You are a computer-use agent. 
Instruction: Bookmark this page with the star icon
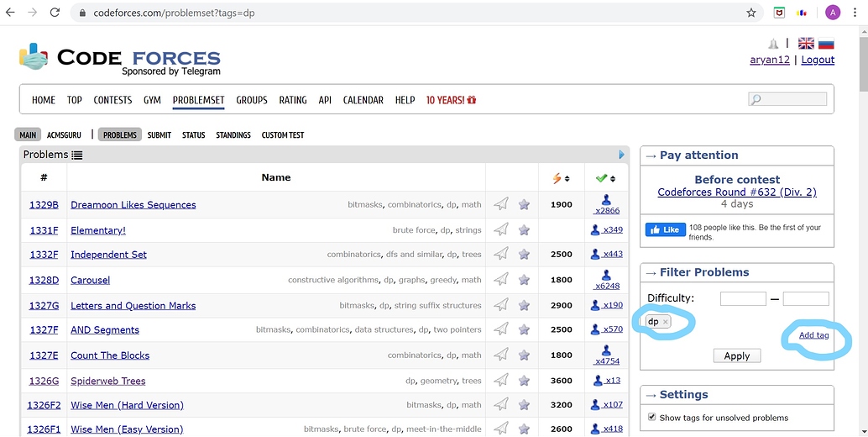pos(750,12)
